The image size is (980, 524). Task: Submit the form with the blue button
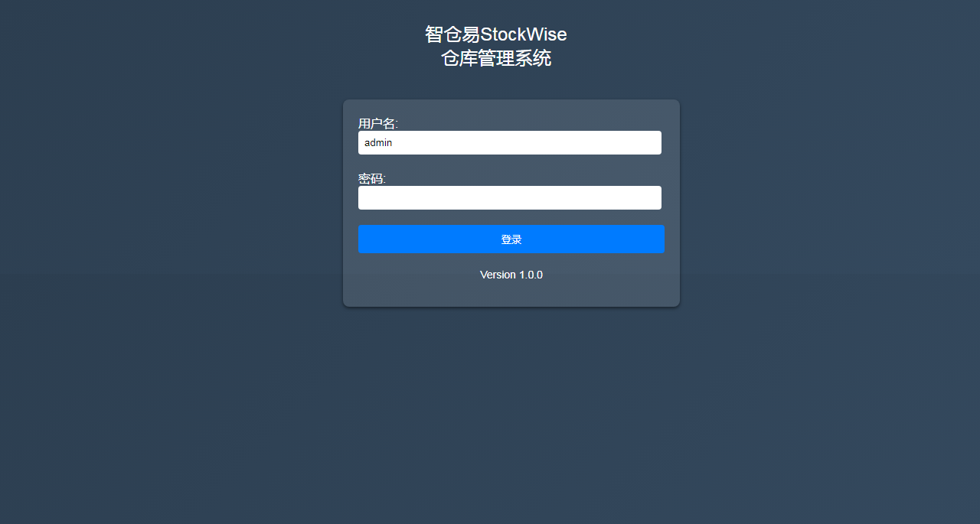pyautogui.click(x=511, y=239)
